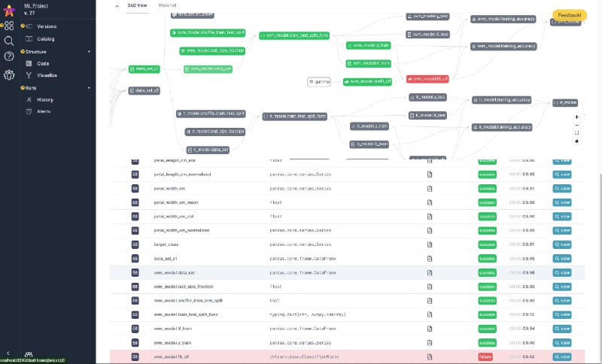Open Catalog in the sidebar
602x364 pixels.
pos(46,38)
